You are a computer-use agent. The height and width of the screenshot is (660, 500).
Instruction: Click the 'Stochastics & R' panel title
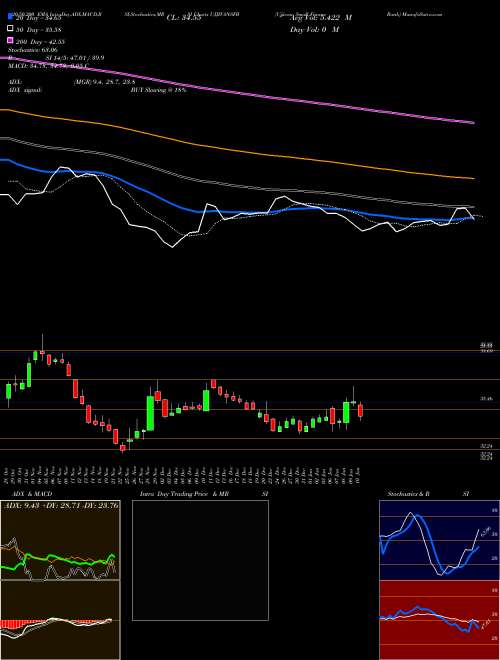point(409,494)
